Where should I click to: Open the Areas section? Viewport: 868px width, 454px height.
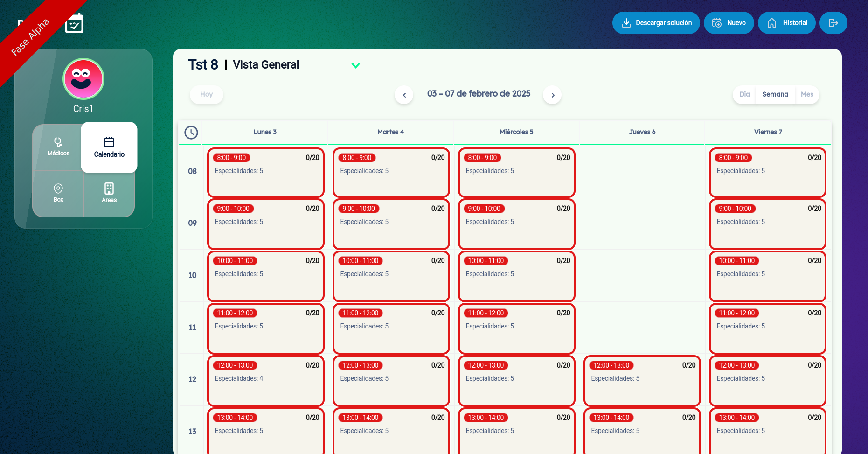point(109,193)
